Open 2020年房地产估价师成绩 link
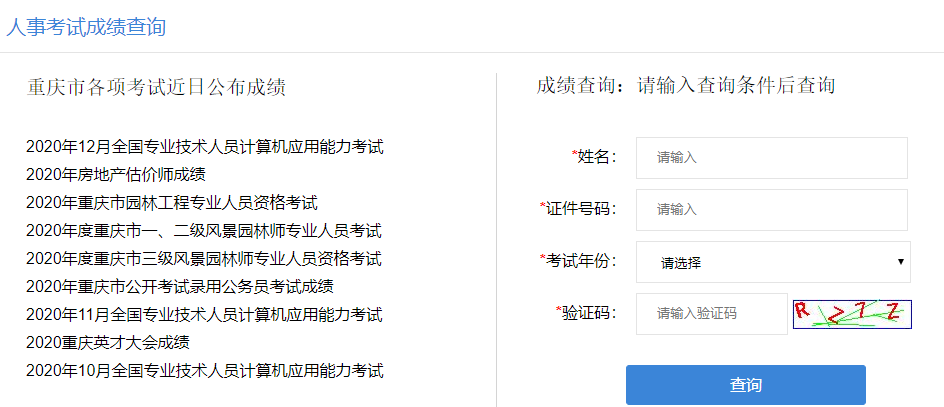The height and width of the screenshot is (407, 944). pyautogui.click(x=116, y=175)
